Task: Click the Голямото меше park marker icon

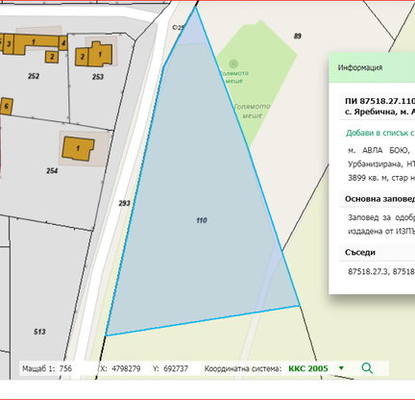Action: coord(234,63)
